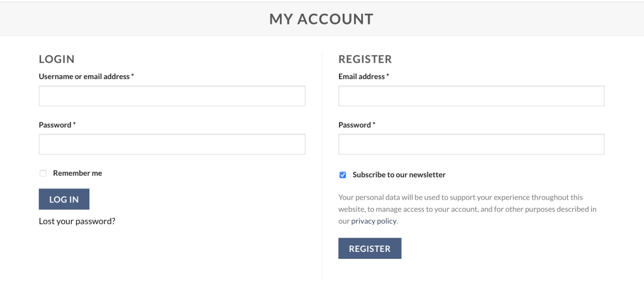Click the "Subscribe to our newsletter" label text
Screen dimensions: 644x282
point(399,175)
